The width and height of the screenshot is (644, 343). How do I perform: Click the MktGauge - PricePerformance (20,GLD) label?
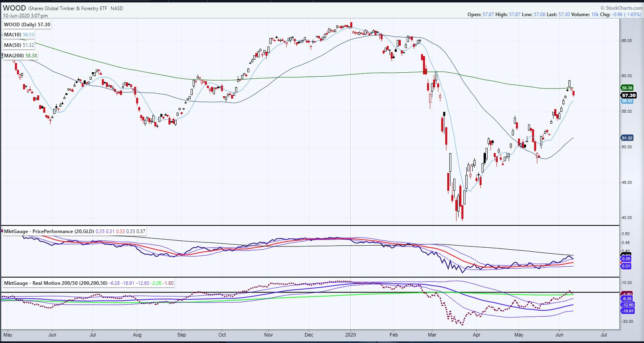click(49, 231)
